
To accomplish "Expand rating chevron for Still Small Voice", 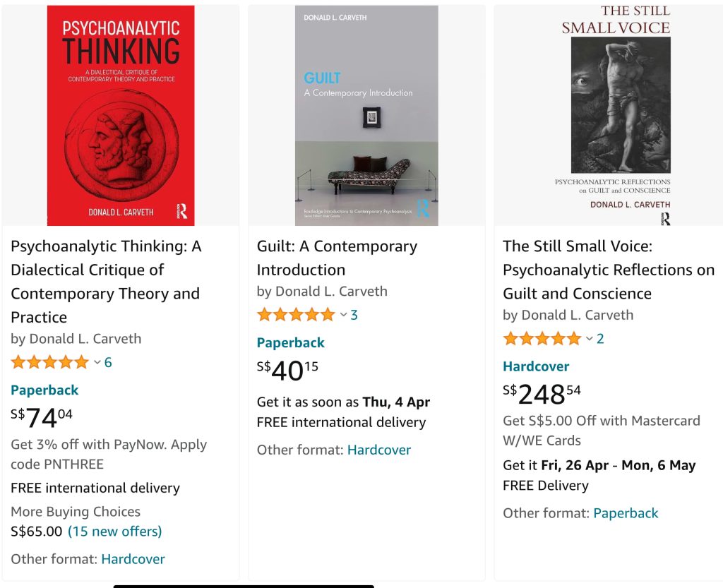I will [x=590, y=339].
